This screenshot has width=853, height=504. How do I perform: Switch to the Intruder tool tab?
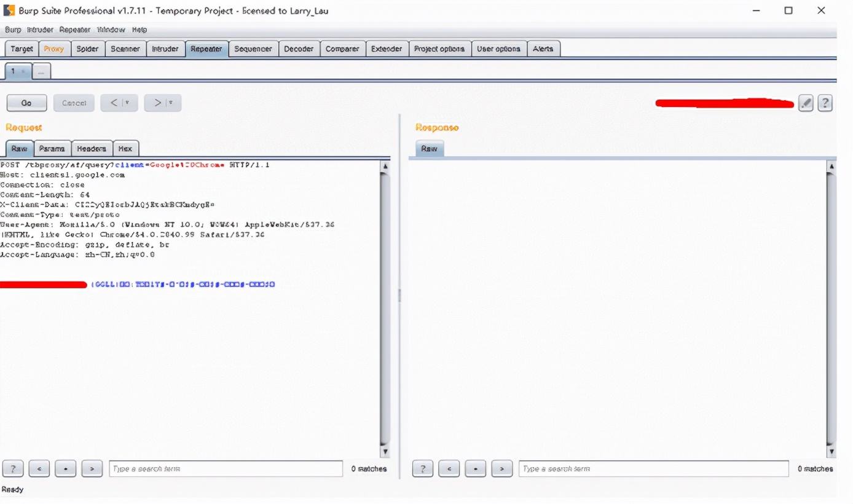pos(165,49)
